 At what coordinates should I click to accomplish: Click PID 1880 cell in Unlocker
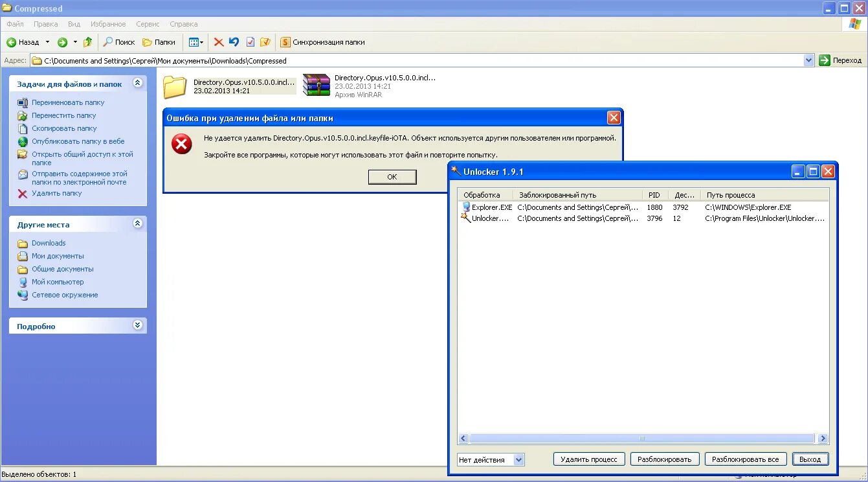(655, 207)
